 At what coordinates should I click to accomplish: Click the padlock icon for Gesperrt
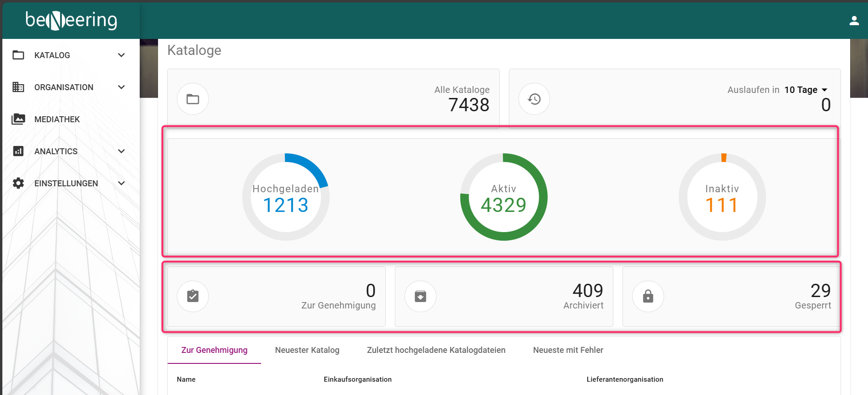point(648,297)
